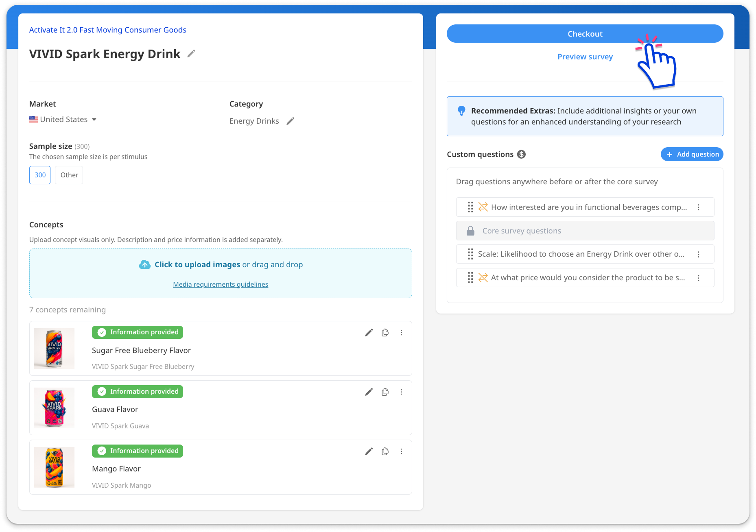Duplicate the Sugar Free Blueberry Flavor concept

tap(385, 333)
